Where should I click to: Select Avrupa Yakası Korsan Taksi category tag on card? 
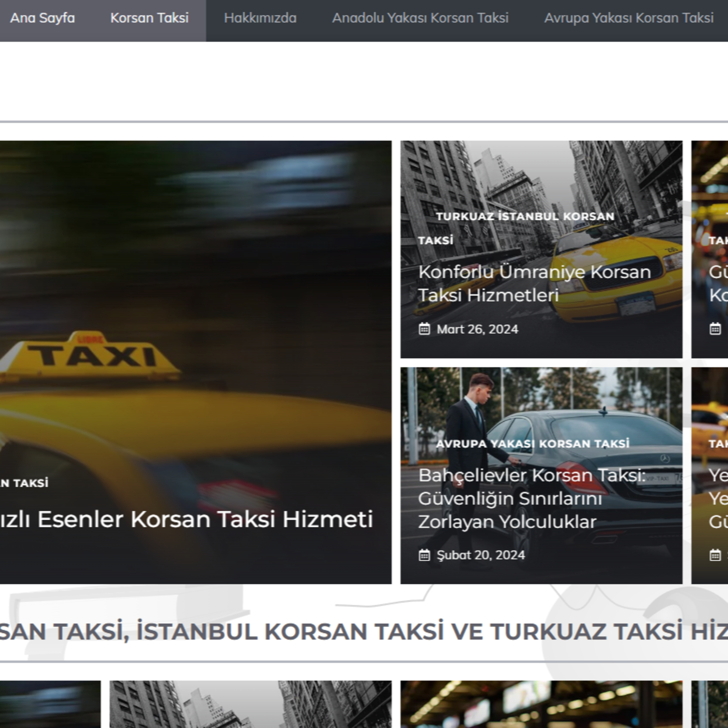click(x=532, y=444)
